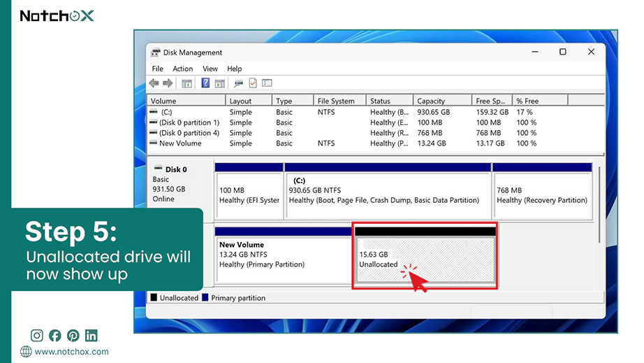
Task: Click the 13.24 GB capacity cell
Action: 431,143
